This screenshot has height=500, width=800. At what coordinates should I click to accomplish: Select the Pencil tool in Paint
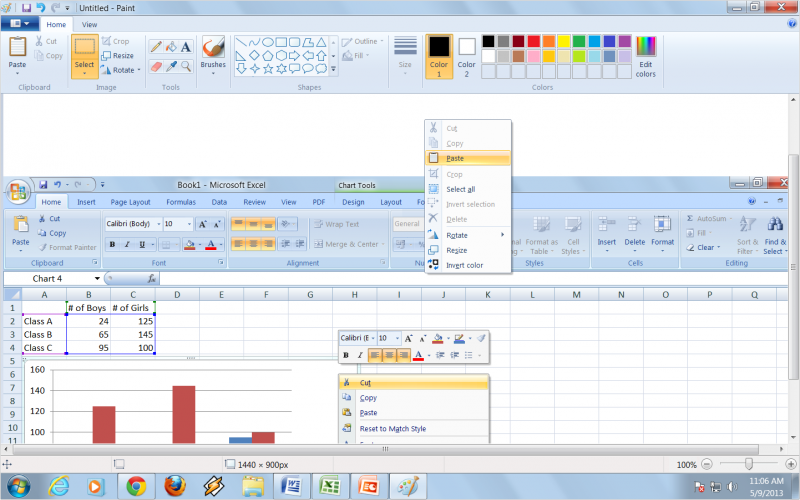[x=156, y=46]
